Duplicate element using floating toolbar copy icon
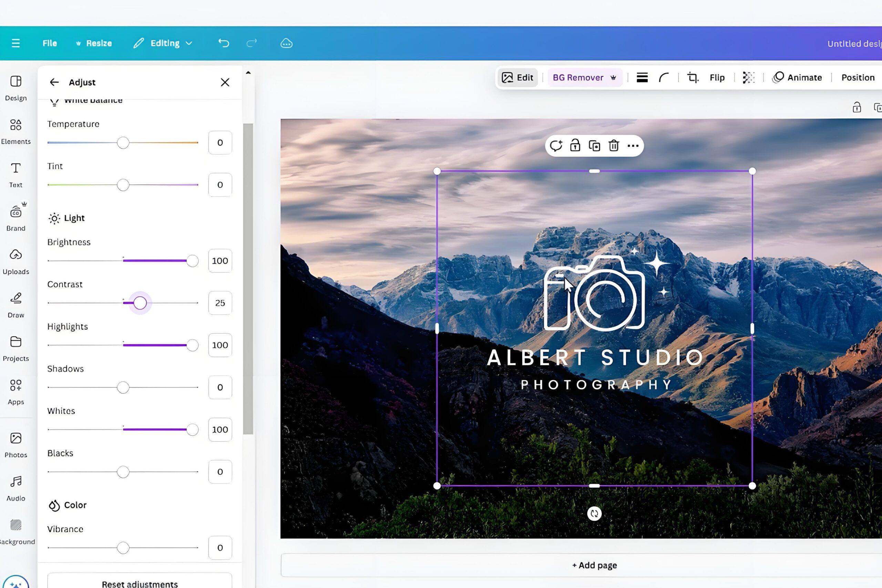Viewport: 882px width, 588px height. [594, 145]
